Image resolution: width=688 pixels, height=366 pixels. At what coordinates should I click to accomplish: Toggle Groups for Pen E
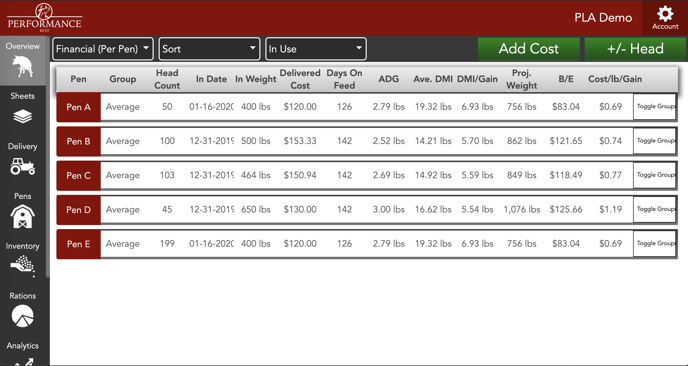click(655, 244)
